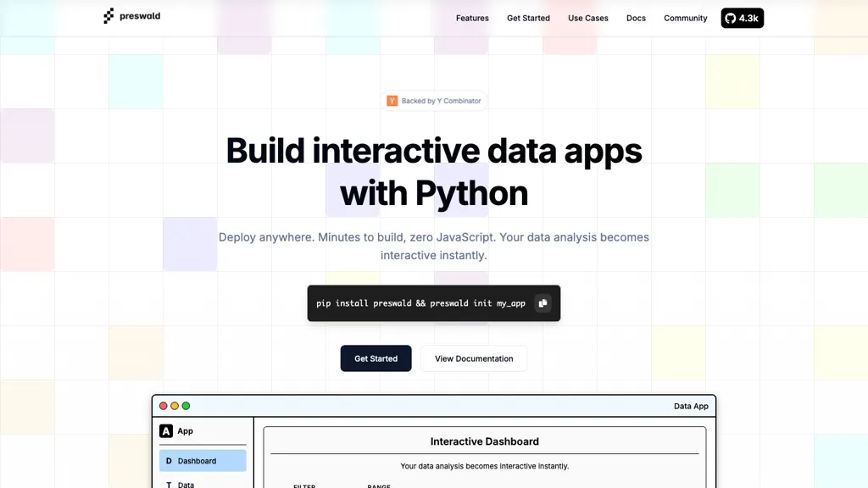Click the dark Get Started button below the command
Image resolution: width=868 pixels, height=488 pixels.
[x=376, y=358]
